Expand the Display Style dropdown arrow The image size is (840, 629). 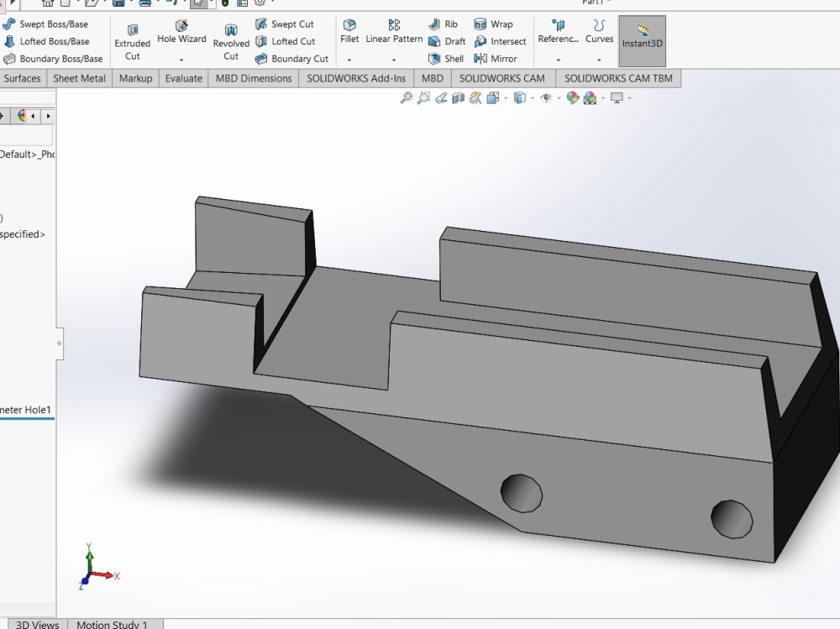(532, 98)
